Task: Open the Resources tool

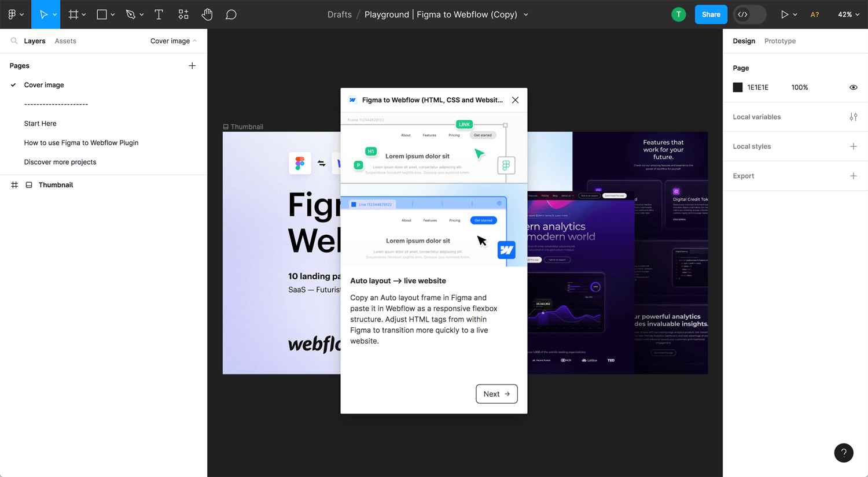Action: [x=183, y=14]
